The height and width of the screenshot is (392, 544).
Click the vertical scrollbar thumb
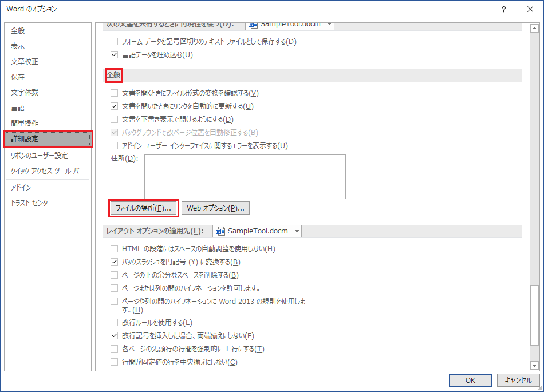(x=535, y=315)
